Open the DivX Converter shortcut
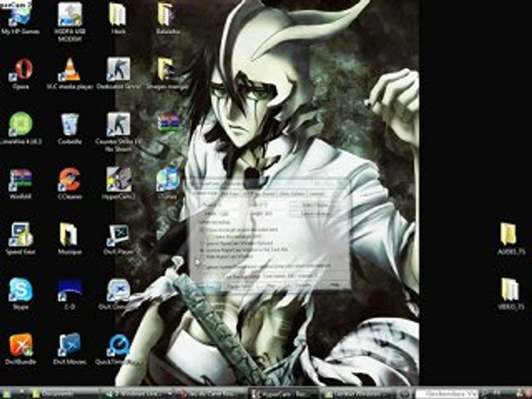The height and width of the screenshot is (399, 532). point(119,294)
